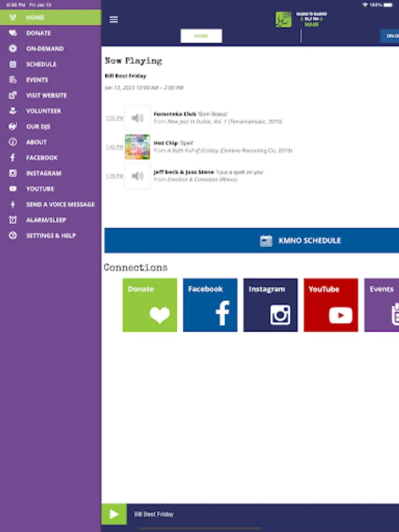Click the YouTube icon in sidebar
Screen dimensions: 399x532
coord(13,189)
